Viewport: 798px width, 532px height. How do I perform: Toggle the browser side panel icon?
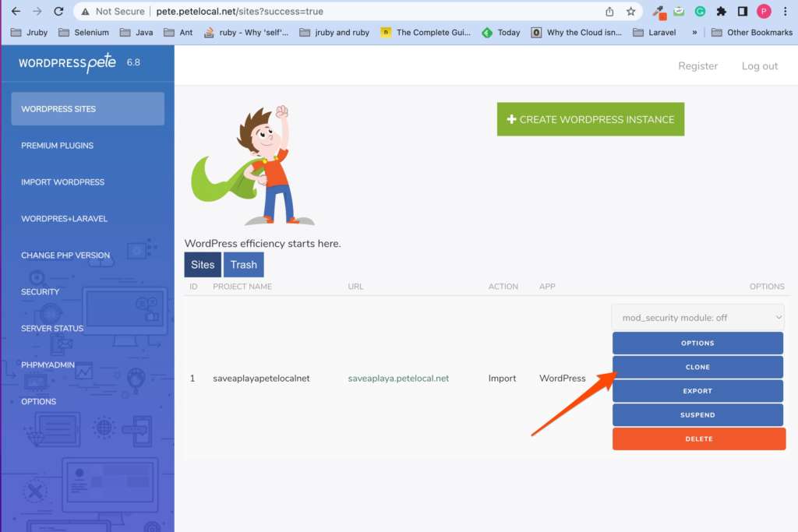coord(743,12)
